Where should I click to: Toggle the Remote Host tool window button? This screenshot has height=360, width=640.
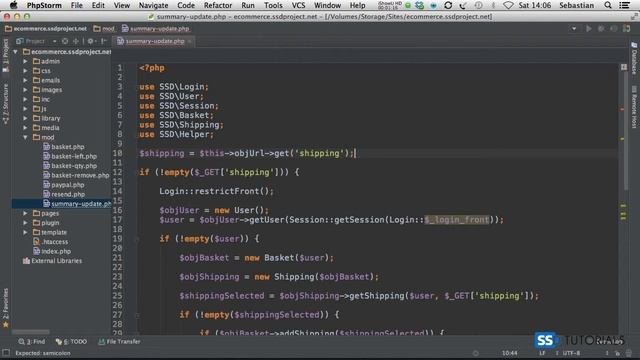[634, 107]
